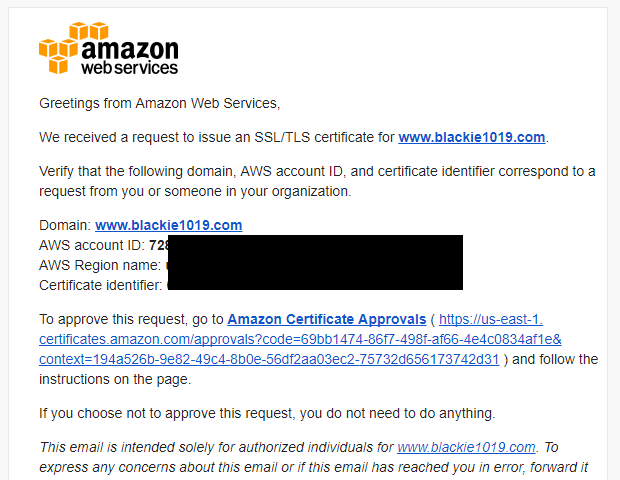Click the "Greetings from Amazon Web Services" line

pos(160,103)
